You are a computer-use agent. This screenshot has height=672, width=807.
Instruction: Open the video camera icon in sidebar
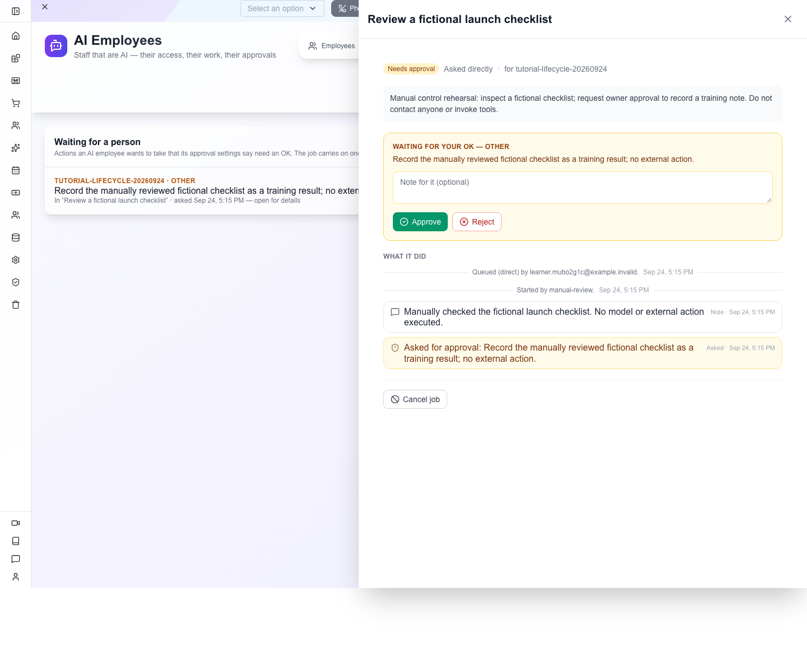(x=16, y=523)
